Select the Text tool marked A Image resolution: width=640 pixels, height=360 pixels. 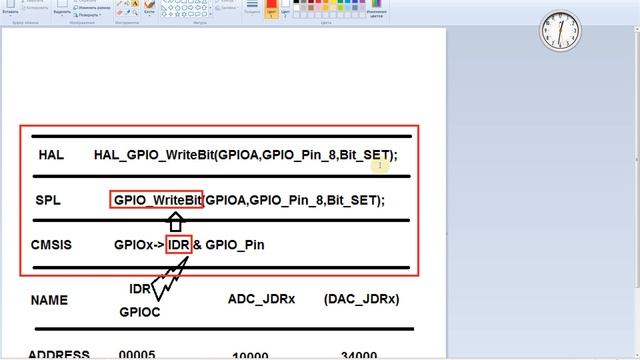tap(135, 3)
